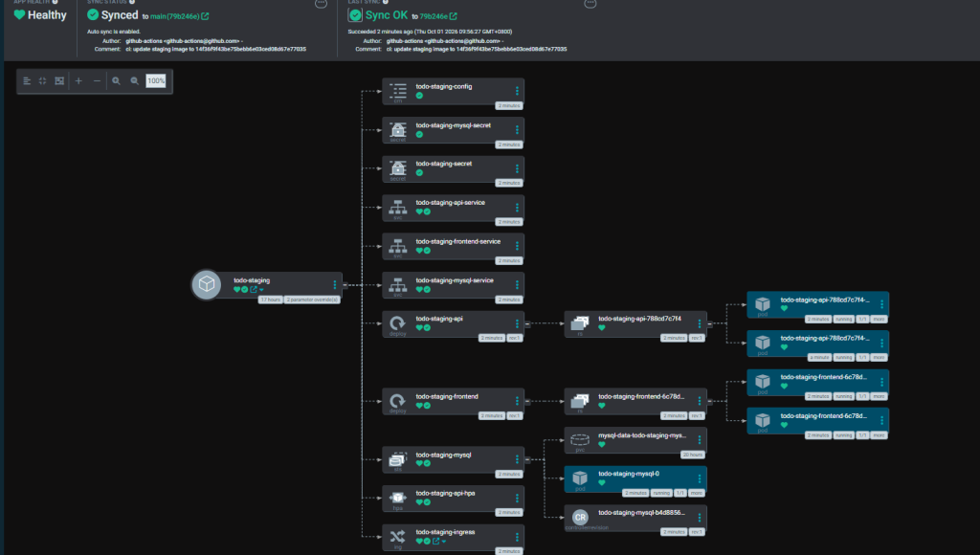Collapse todo-staging-api deployment children toggle
This screenshot has width=980, height=555.
coord(527,323)
